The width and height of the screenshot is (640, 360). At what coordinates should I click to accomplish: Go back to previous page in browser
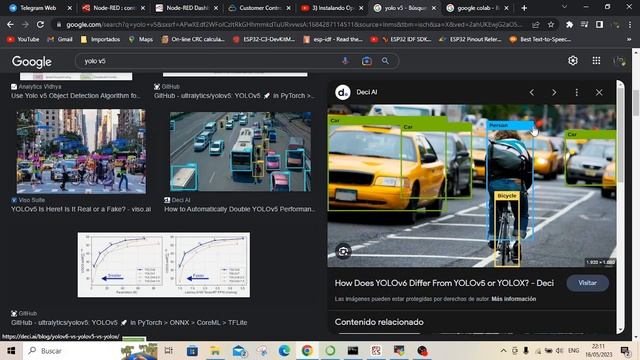tap(10, 24)
